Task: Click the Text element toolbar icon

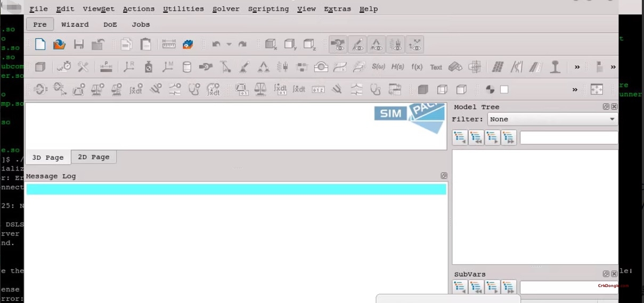Action: click(436, 67)
